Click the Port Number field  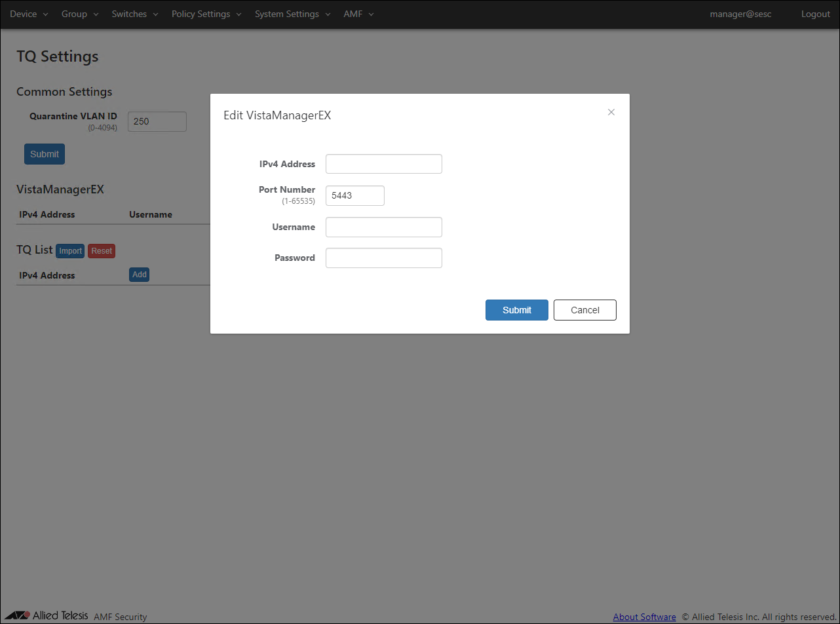[x=354, y=195]
